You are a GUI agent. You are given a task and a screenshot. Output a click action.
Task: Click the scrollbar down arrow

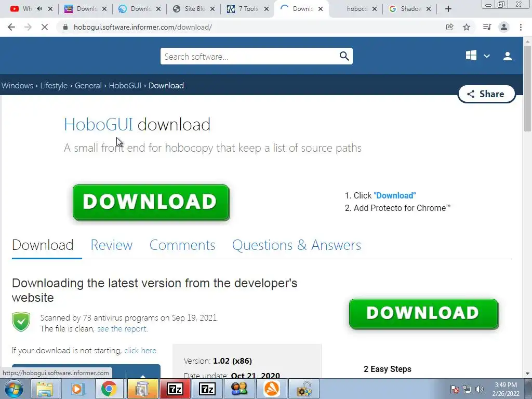[x=527, y=374]
